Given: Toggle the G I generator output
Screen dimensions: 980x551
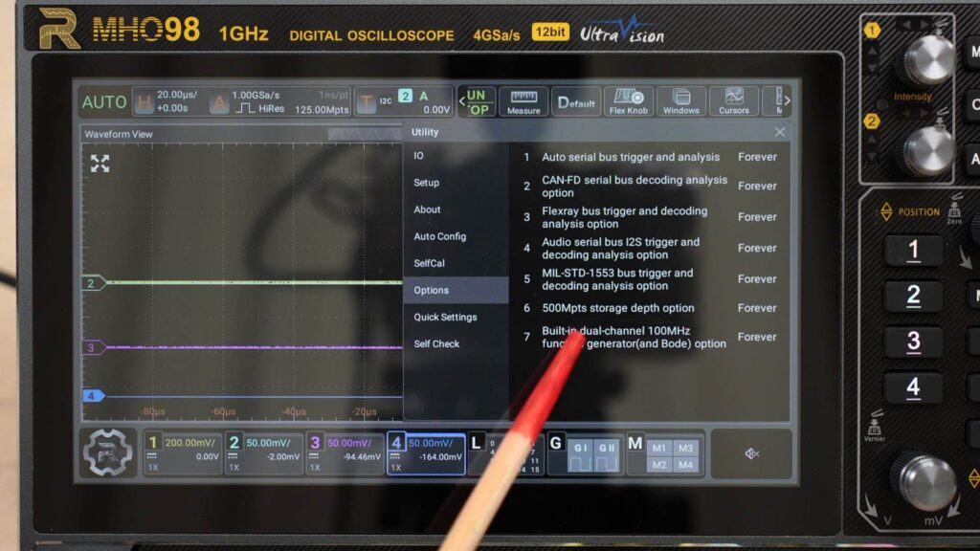Looking at the screenshot, I should point(580,454).
